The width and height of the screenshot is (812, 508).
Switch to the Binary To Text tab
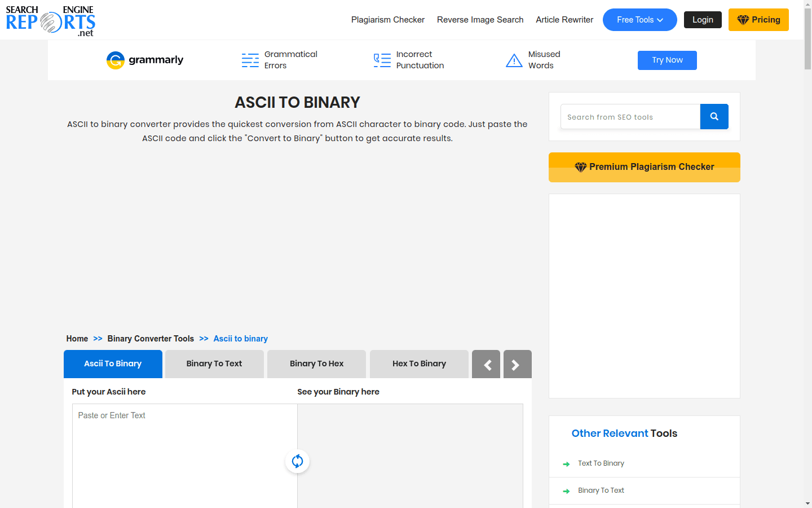click(x=214, y=364)
